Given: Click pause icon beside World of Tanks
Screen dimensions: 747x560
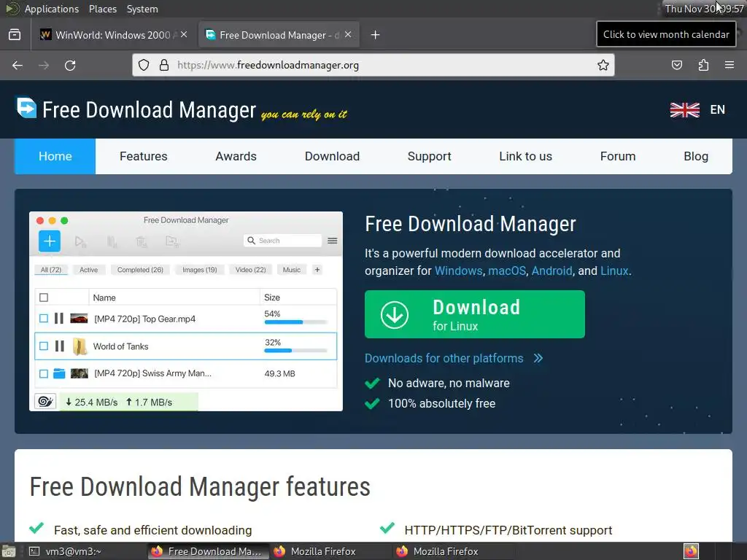Looking at the screenshot, I should 59,346.
